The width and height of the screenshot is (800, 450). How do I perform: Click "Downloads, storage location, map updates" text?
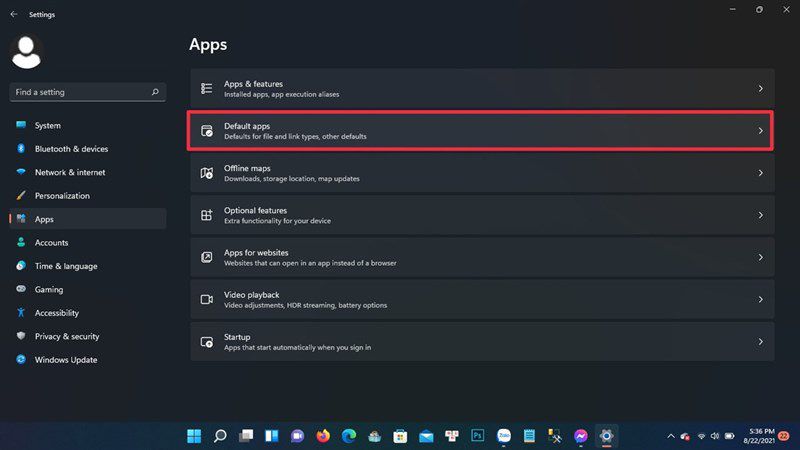292,179
